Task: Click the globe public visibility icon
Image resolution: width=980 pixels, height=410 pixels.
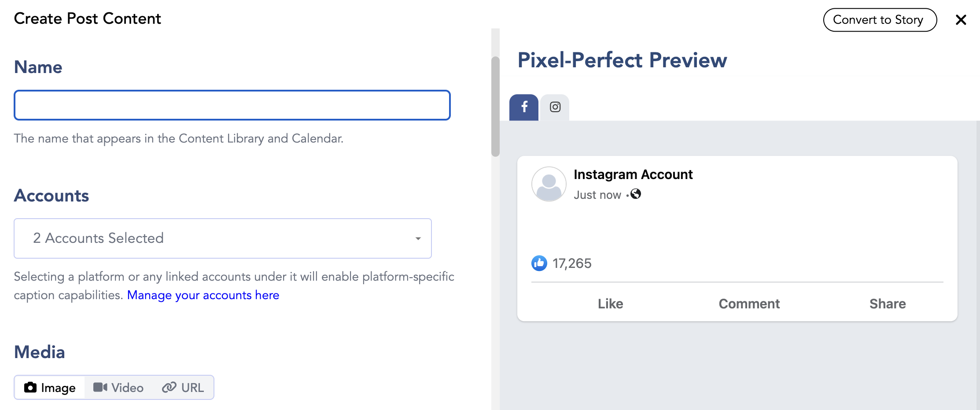Action: point(636,194)
